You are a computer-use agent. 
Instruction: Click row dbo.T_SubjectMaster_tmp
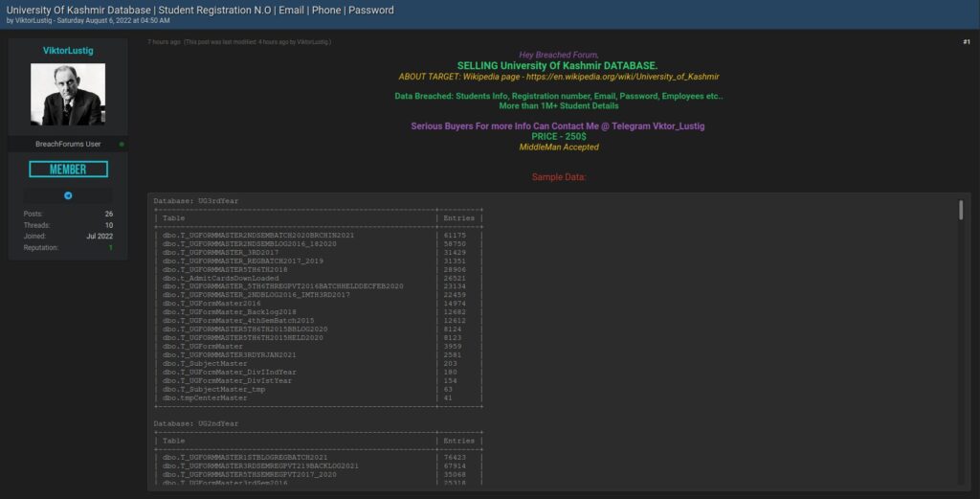pos(319,390)
